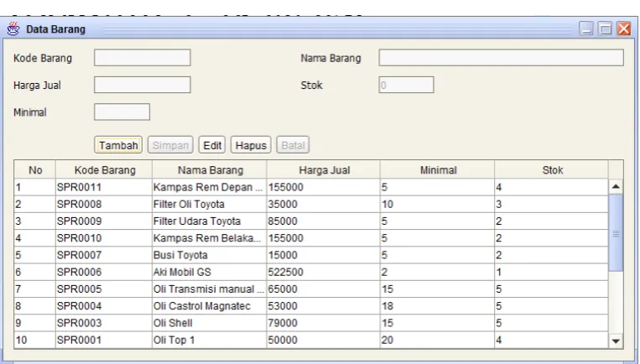
Task: Click the Minimal value 10 cell
Action: (438, 204)
